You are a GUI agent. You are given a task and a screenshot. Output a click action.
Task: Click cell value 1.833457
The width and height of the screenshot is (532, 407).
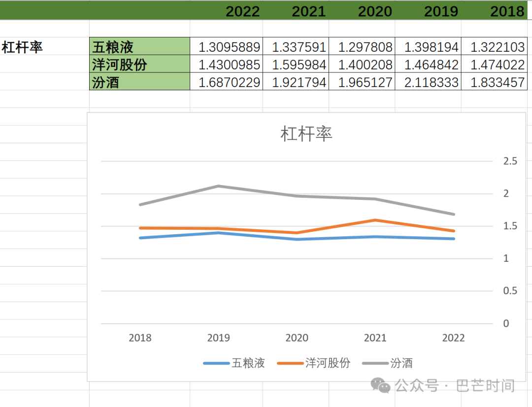pyautogui.click(x=494, y=82)
